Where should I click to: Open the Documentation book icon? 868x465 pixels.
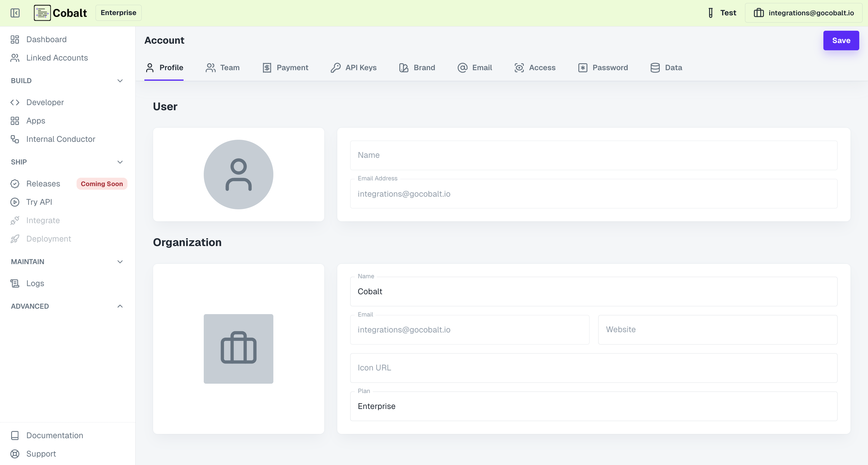[15, 435]
